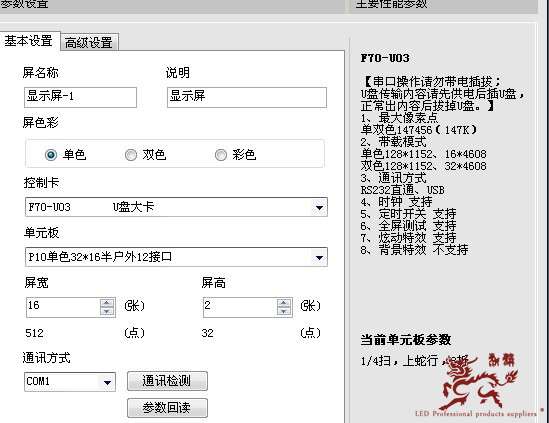Click the 单双色147456 (147K) line
Screen dimensions: 549x423
tap(419, 130)
